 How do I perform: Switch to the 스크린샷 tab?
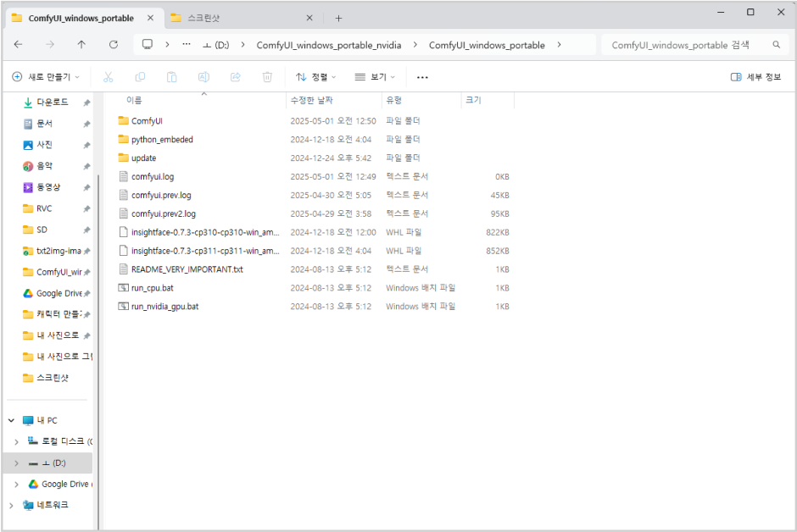[203, 19]
